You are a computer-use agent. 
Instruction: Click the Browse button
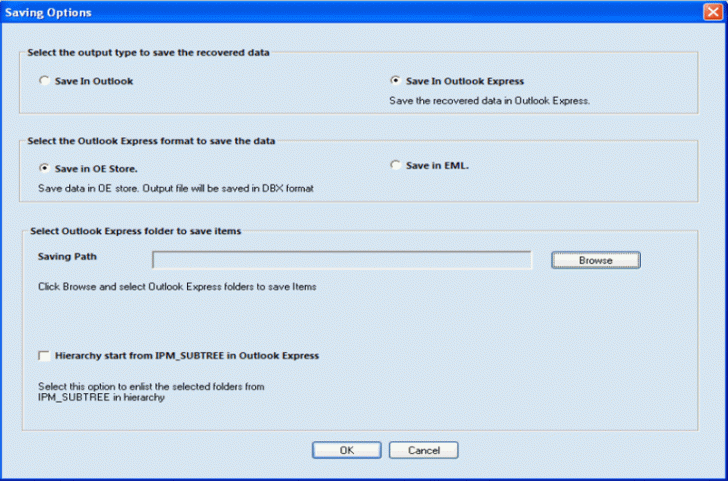pyautogui.click(x=596, y=260)
